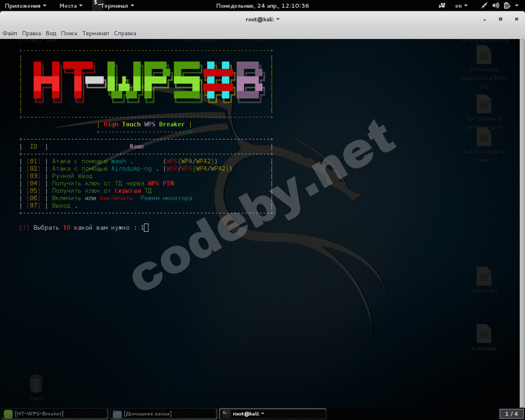Click the terminal window title root@kali

(262, 19)
